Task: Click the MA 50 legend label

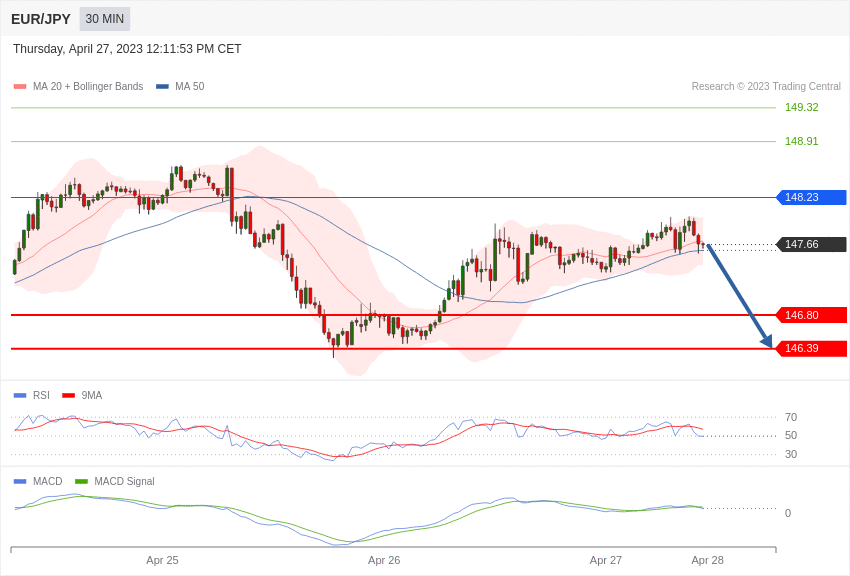Action: click(x=189, y=87)
